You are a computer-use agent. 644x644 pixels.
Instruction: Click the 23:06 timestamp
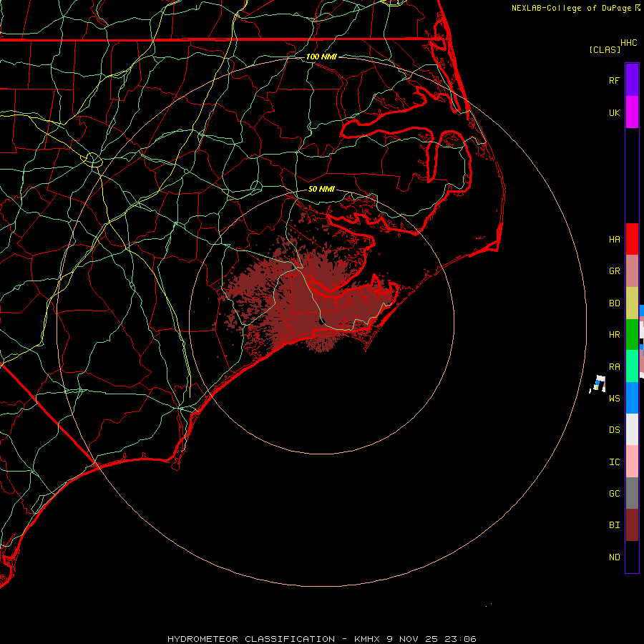click(462, 639)
